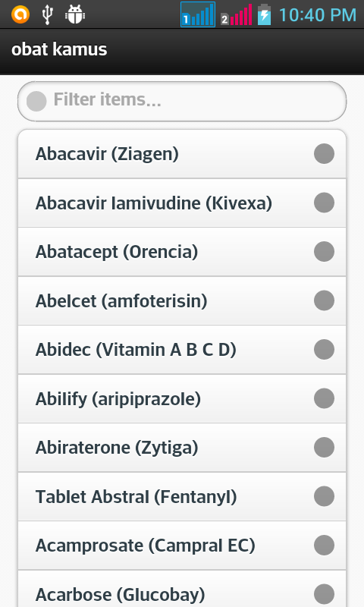The image size is (364, 607).
Task: Select Acamprosate (Campral EC) item
Action: click(182, 546)
